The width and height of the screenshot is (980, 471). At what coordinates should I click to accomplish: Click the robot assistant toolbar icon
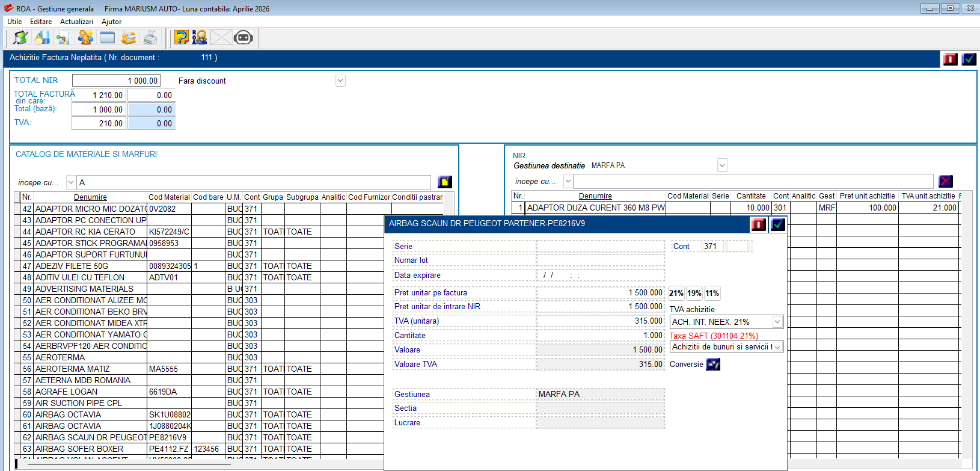tap(243, 38)
